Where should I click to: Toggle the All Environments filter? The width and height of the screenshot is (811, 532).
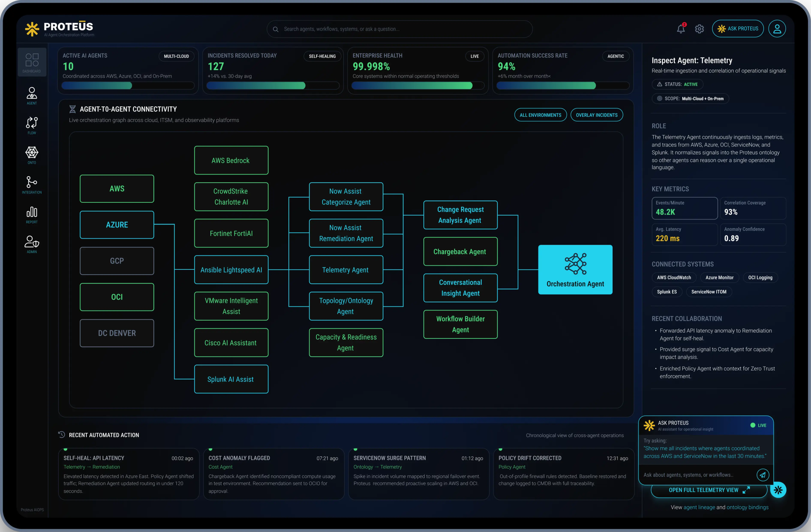[x=540, y=115]
